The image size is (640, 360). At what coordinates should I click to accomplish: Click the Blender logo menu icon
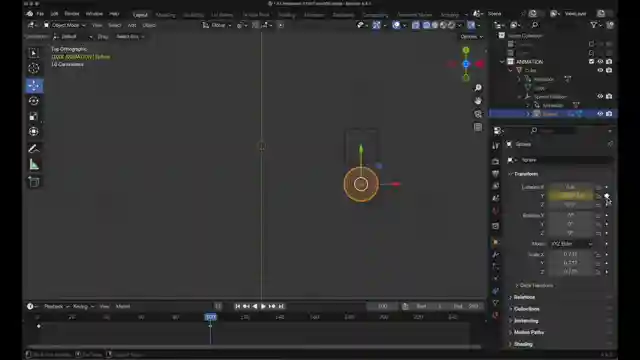(29, 14)
